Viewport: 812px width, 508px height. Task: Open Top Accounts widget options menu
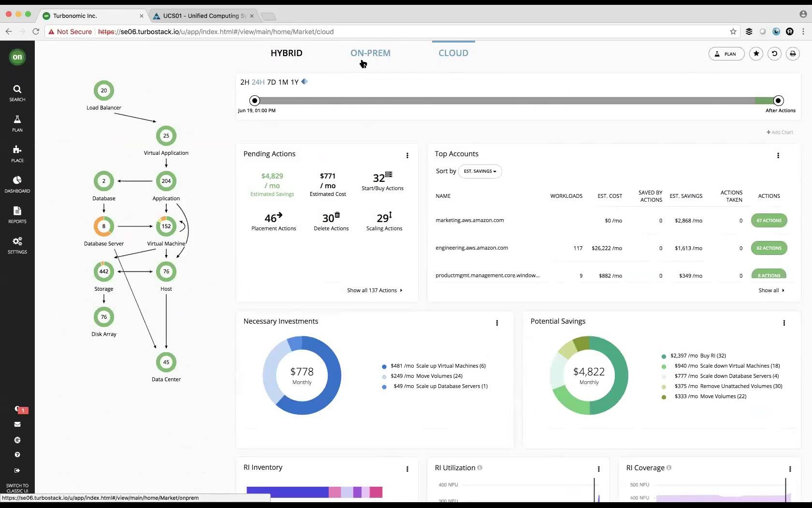pyautogui.click(x=778, y=155)
